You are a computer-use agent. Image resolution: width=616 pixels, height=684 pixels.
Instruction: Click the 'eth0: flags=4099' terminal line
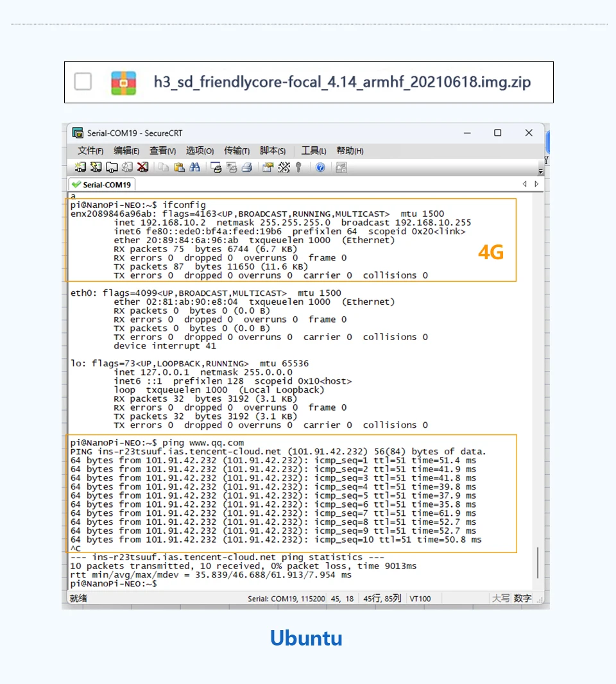206,293
